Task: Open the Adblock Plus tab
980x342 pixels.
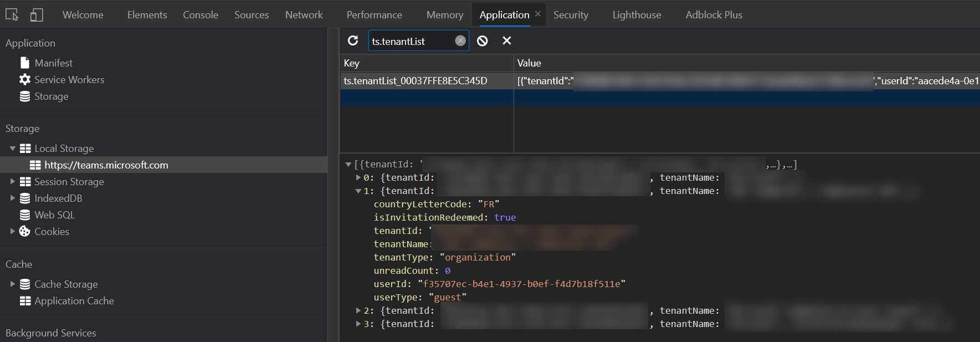Action: point(714,15)
